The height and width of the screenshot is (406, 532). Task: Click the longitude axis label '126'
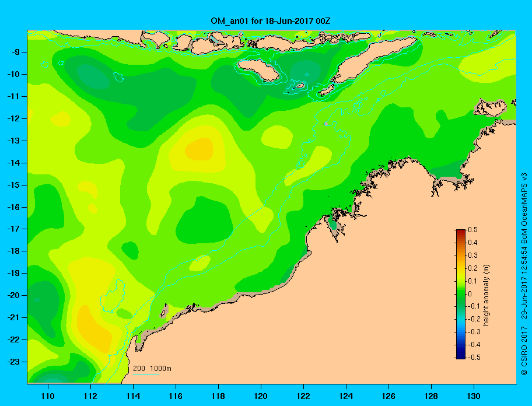pyautogui.click(x=388, y=396)
